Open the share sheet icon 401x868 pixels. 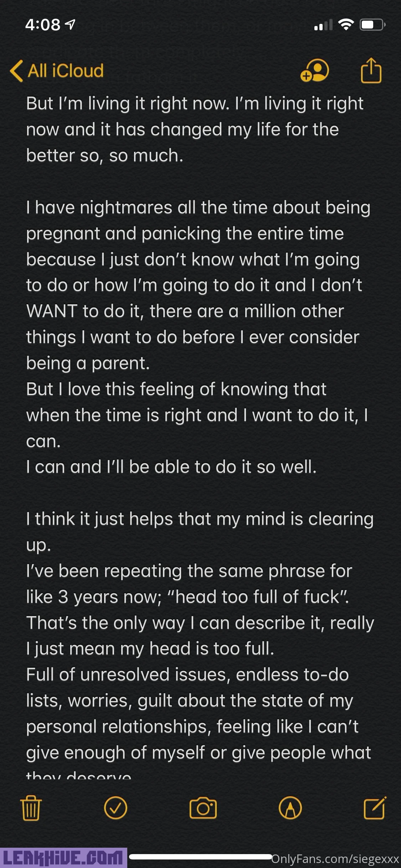coord(371,71)
